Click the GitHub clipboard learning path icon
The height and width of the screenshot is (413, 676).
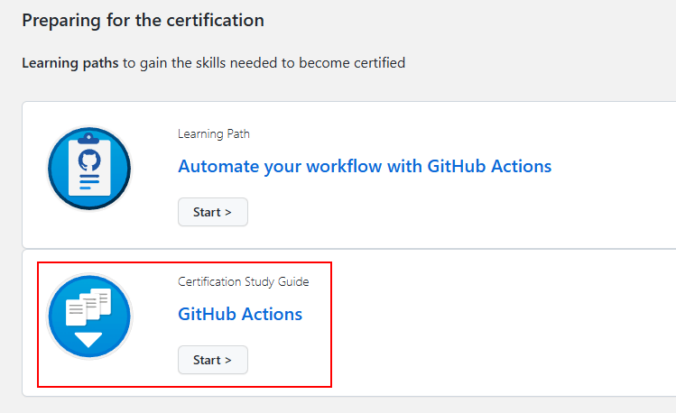pyautogui.click(x=89, y=168)
